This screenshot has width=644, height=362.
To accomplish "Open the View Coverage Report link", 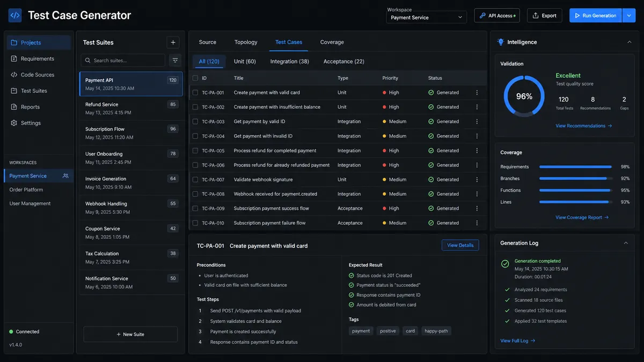I will (x=582, y=218).
